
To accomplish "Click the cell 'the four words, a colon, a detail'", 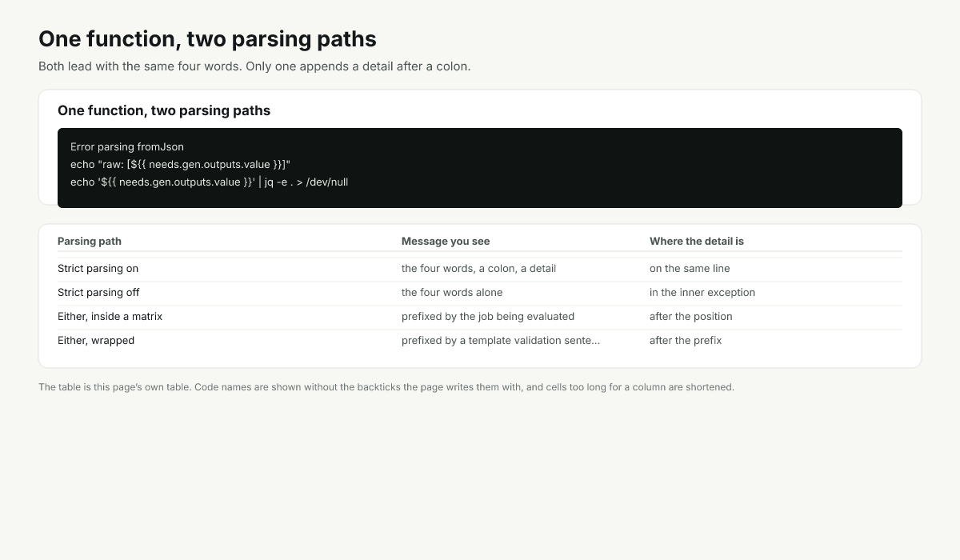I will pos(478,269).
